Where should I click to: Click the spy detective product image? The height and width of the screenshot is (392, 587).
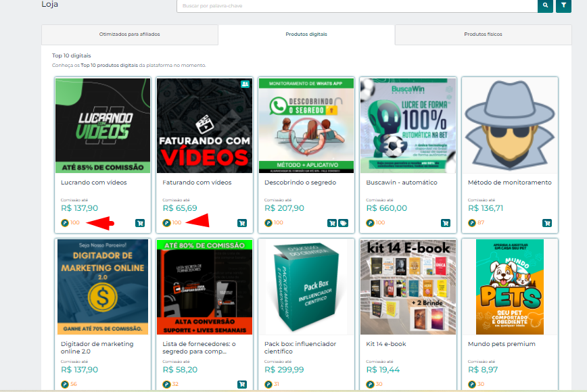[x=510, y=126]
